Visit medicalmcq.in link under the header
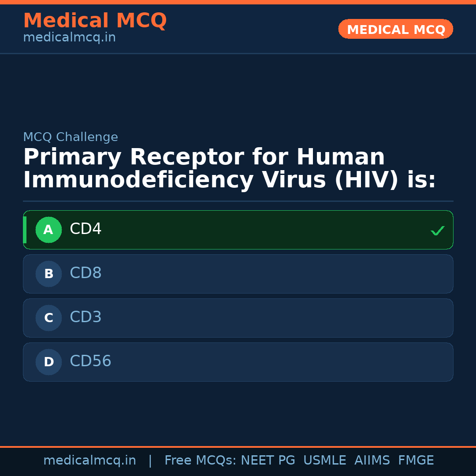 click(69, 38)
